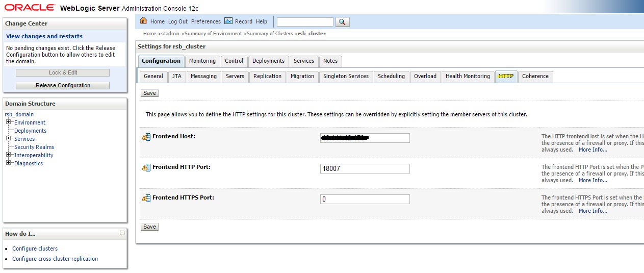Open the Scheduling subtab

point(391,76)
